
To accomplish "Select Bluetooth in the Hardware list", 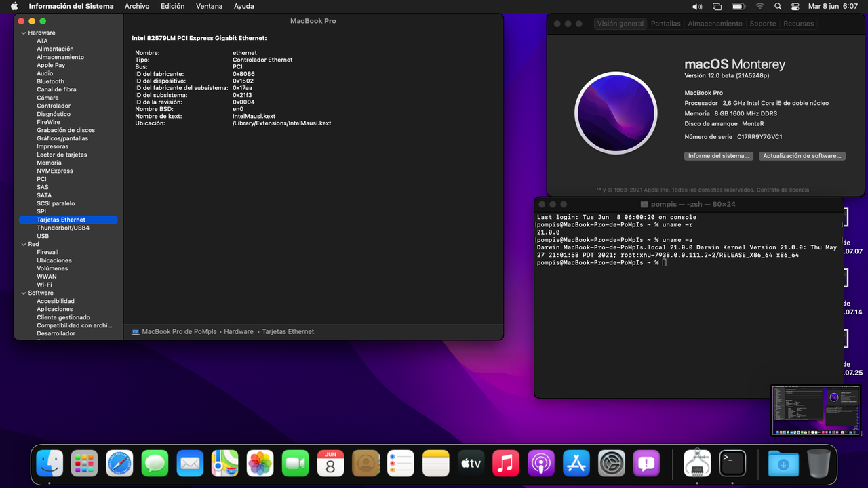I will [50, 81].
